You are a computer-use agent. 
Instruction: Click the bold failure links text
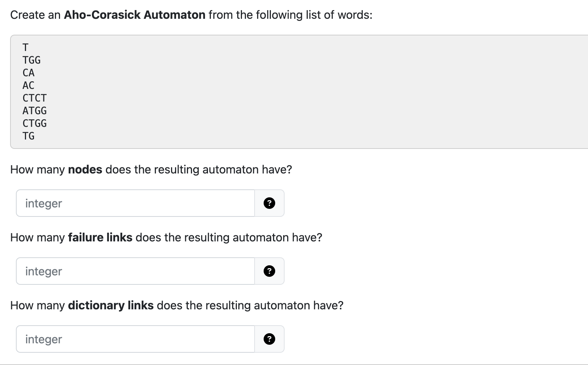[x=100, y=237]
